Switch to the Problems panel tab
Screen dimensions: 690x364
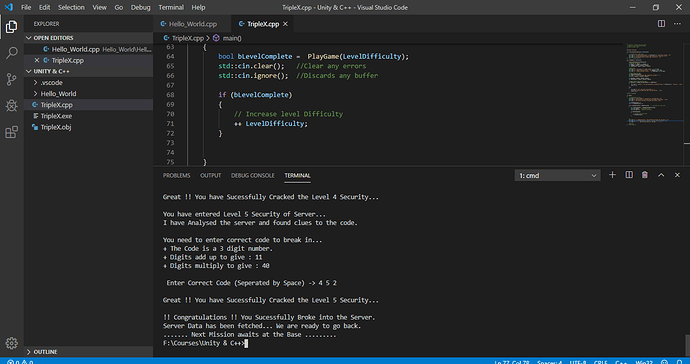[x=176, y=175]
